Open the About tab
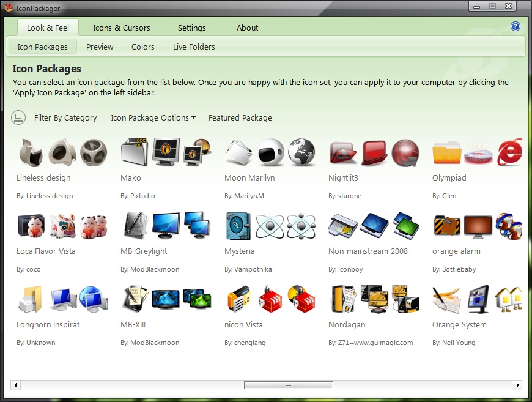 (247, 28)
